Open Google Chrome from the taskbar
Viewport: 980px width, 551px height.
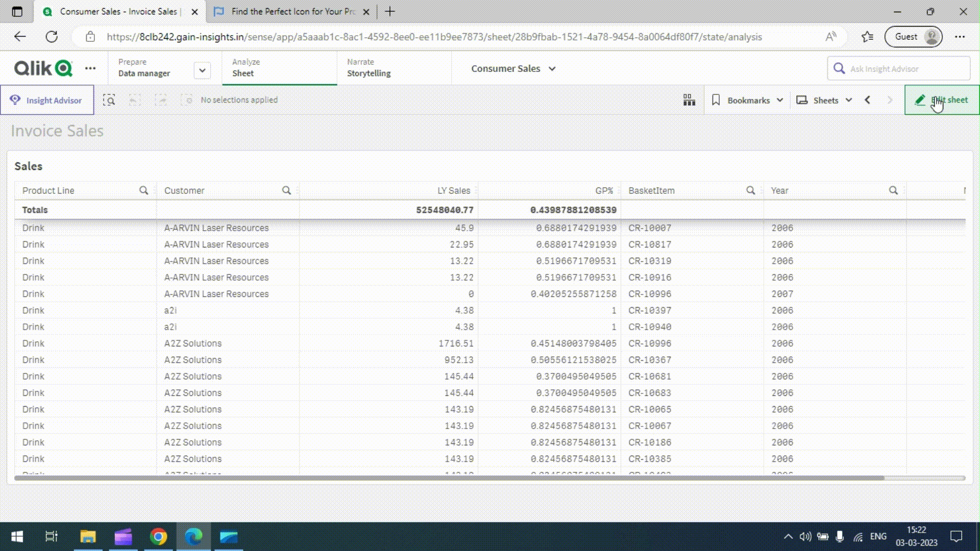pyautogui.click(x=158, y=536)
